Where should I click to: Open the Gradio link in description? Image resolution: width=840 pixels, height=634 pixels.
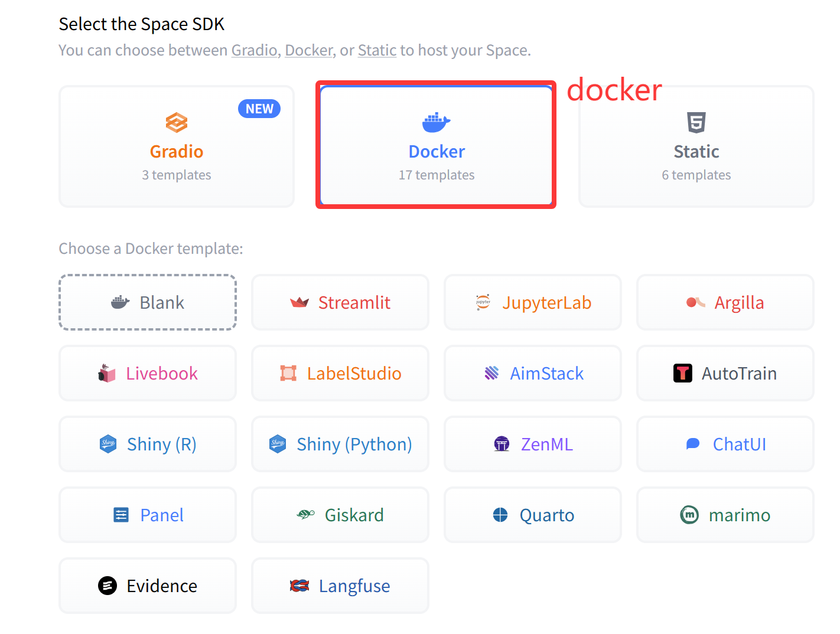pyautogui.click(x=254, y=50)
